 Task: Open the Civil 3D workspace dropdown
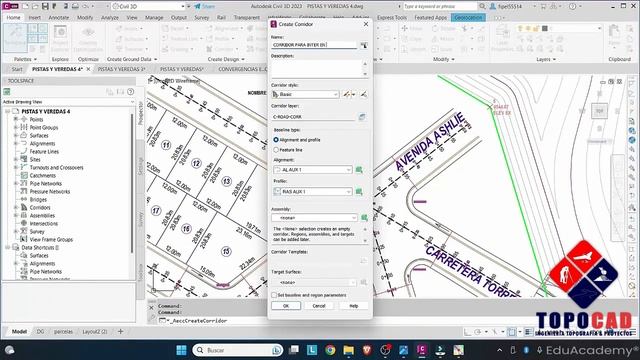[148, 7]
